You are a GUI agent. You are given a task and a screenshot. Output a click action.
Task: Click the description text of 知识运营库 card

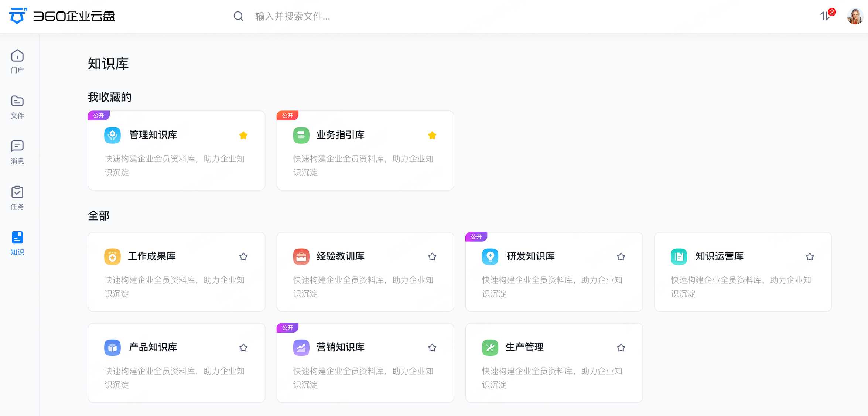click(741, 287)
